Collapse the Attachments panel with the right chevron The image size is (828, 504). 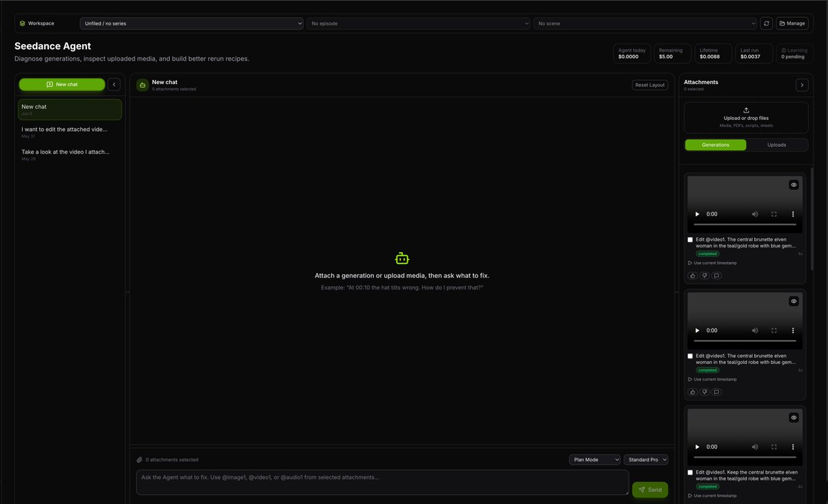pos(802,85)
